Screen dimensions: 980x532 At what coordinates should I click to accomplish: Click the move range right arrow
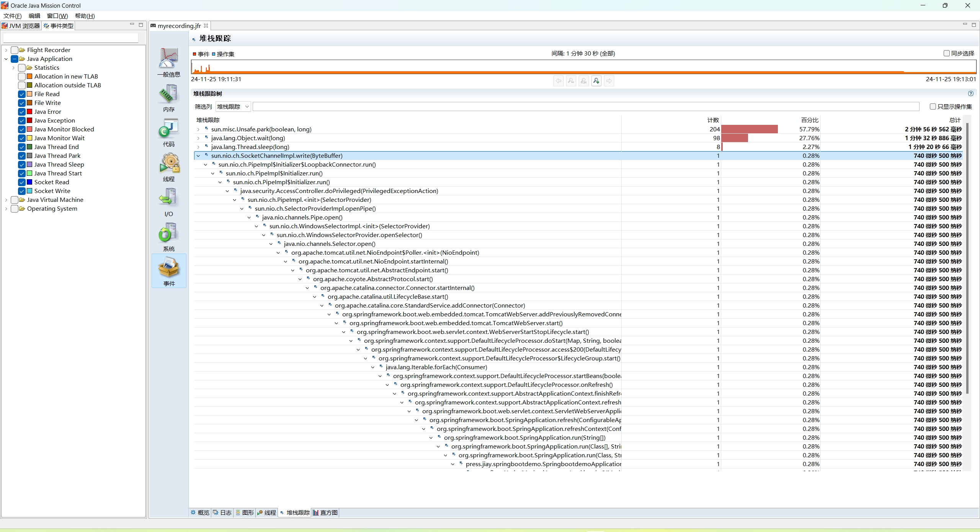point(609,81)
